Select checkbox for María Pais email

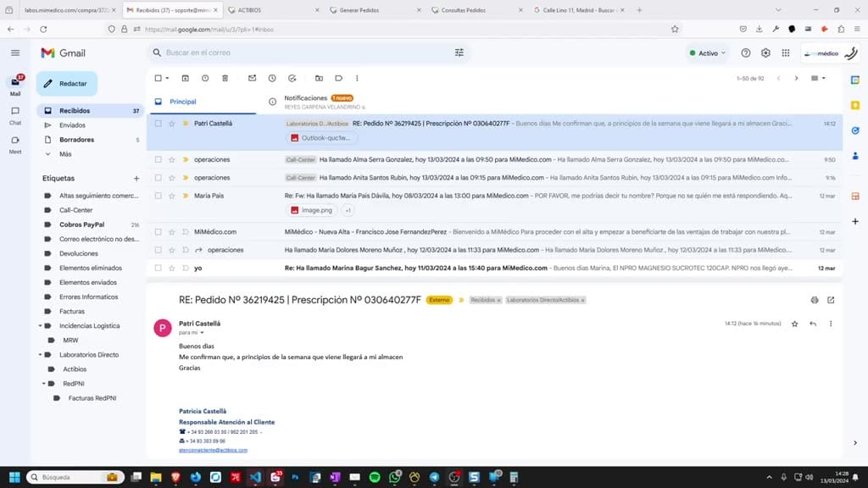point(159,196)
